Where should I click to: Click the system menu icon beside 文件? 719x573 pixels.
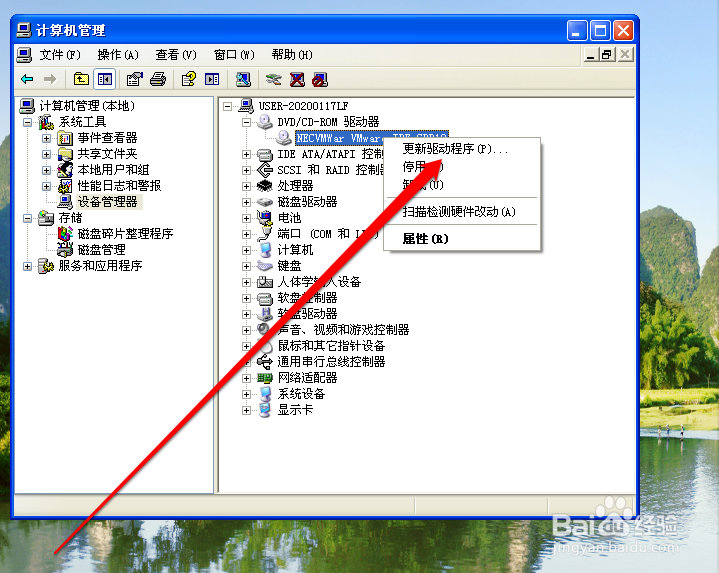24,55
